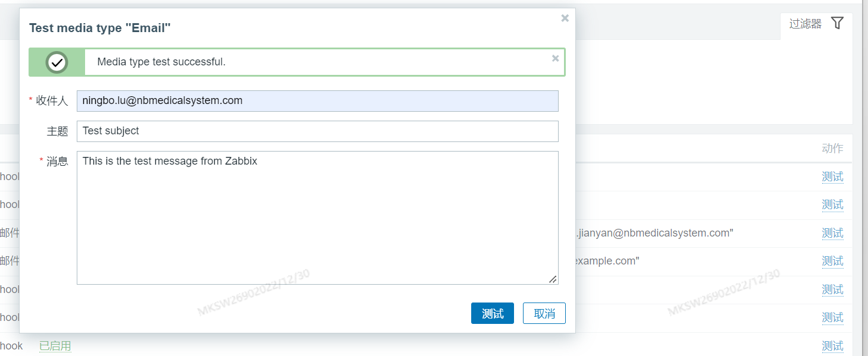Open the filter funnel icon
This screenshot has width=868, height=356.
tap(837, 23)
